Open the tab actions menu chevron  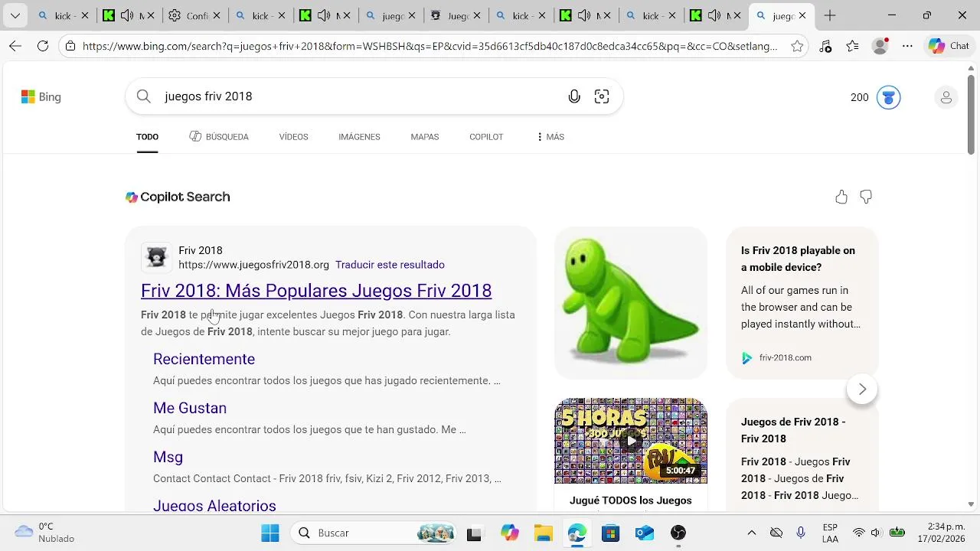tap(15, 15)
